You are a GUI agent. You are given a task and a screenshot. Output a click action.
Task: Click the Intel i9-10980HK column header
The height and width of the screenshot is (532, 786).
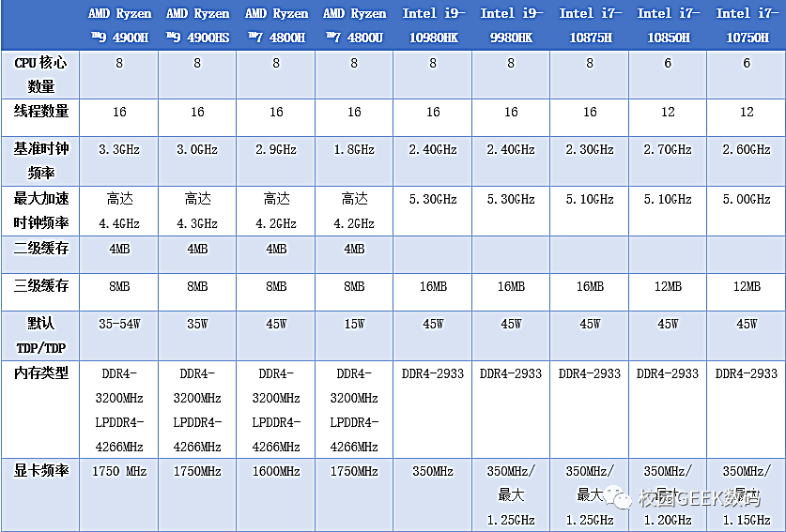[x=433, y=25]
